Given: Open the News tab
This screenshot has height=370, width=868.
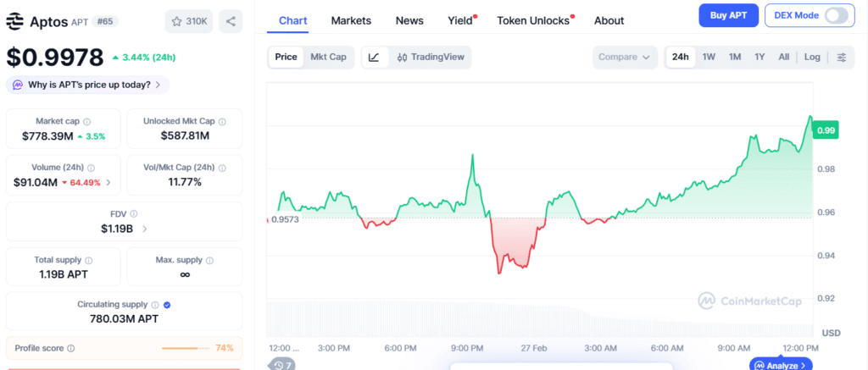Looking at the screenshot, I should point(409,20).
